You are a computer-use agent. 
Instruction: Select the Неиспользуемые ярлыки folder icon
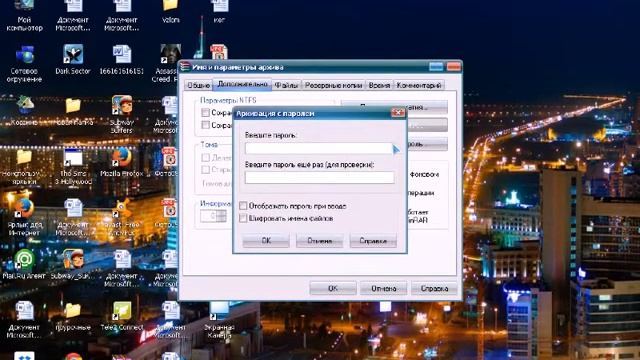(x=24, y=167)
